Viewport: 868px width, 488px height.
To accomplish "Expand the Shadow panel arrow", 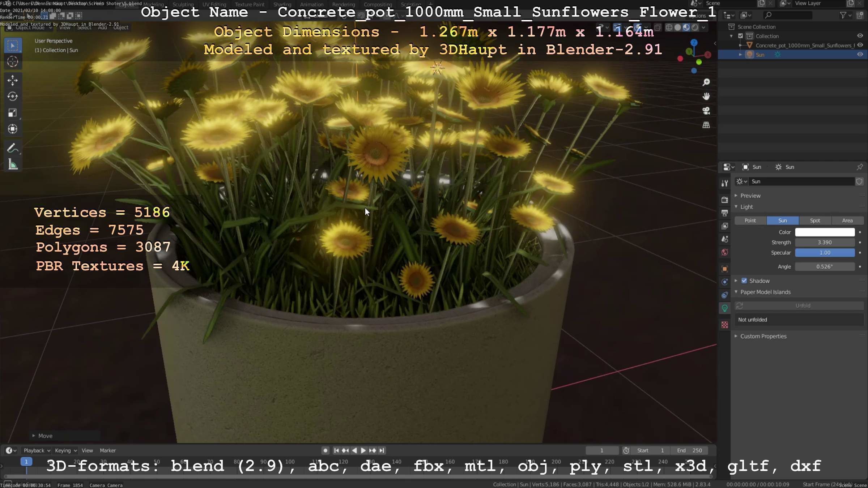I will pos(736,281).
